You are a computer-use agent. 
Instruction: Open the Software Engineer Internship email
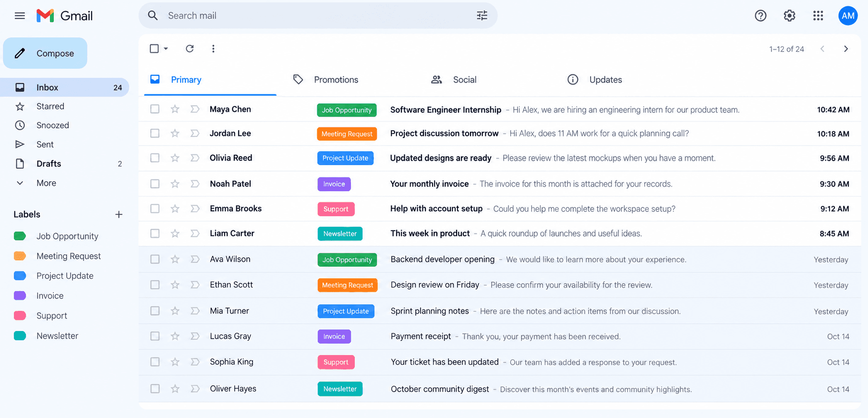point(500,109)
